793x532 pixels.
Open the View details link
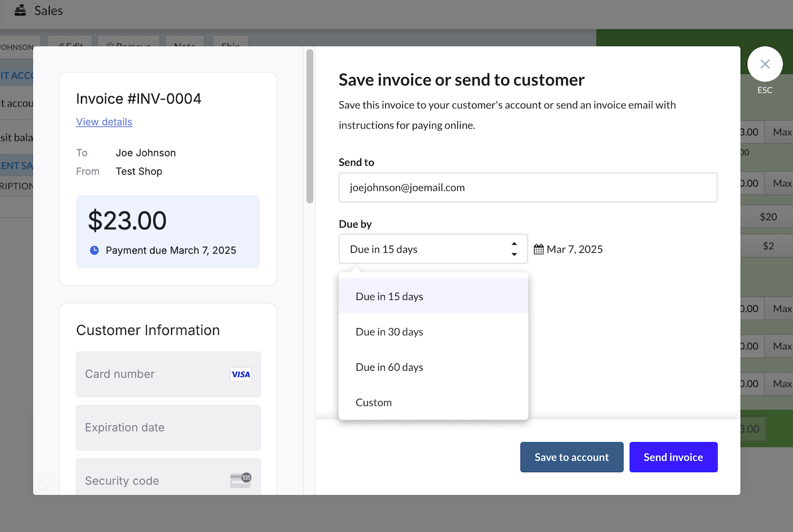104,122
